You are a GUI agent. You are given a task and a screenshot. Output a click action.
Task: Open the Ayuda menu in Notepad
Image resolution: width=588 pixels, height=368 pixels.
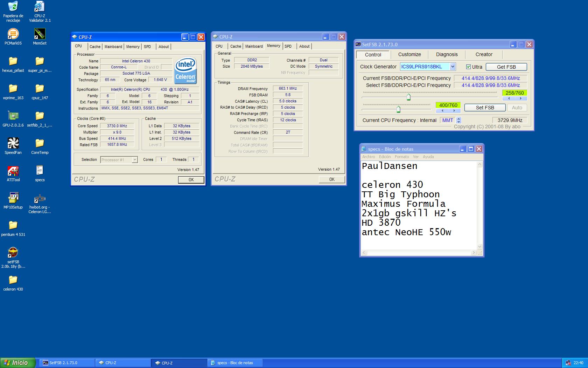click(428, 157)
